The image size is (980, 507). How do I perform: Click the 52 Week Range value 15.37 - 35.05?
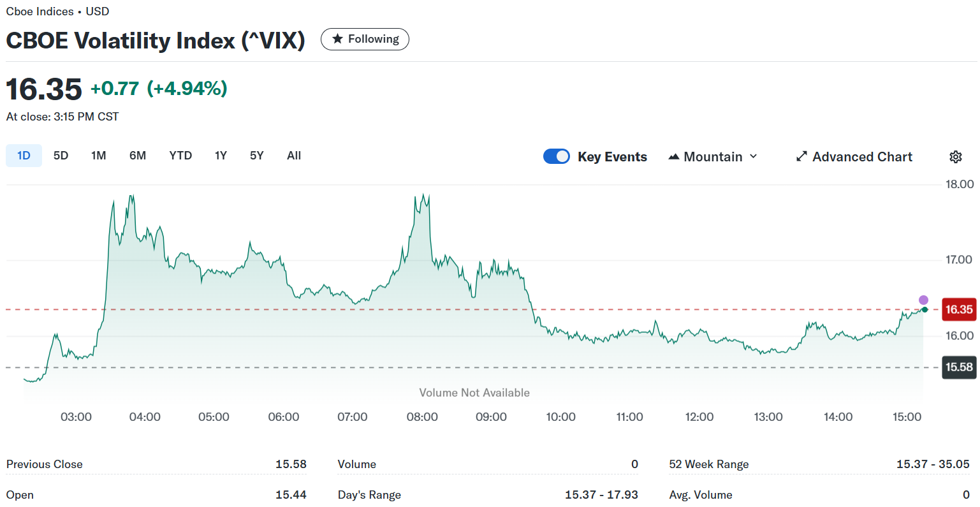(933, 464)
